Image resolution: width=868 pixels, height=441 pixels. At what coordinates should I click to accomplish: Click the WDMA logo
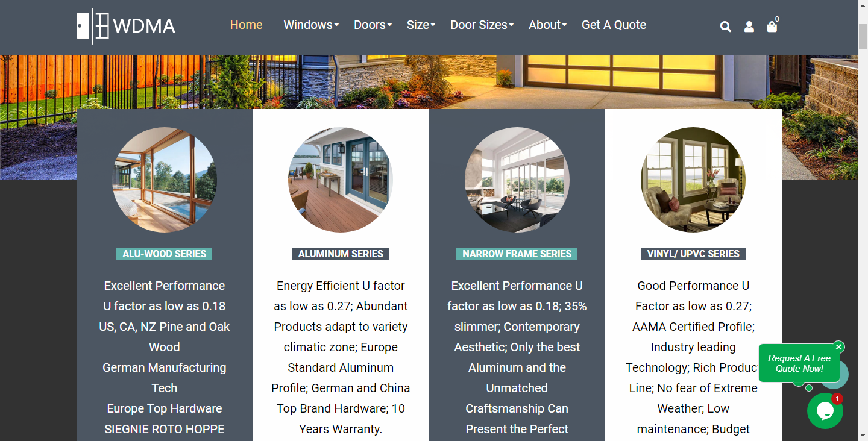(x=126, y=26)
